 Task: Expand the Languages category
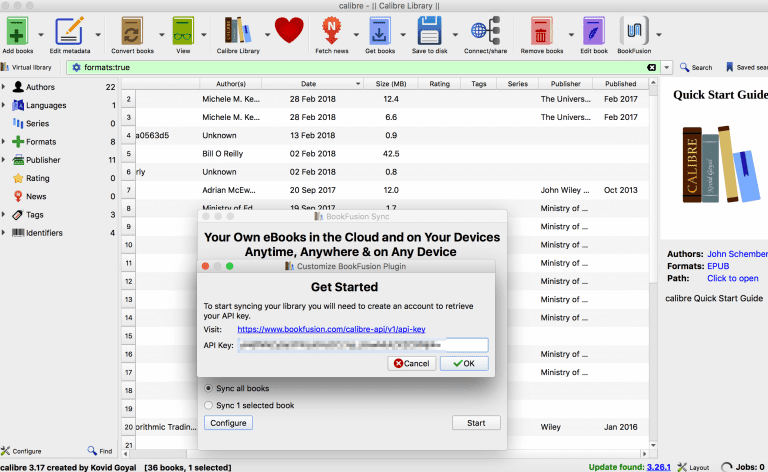pos(4,105)
